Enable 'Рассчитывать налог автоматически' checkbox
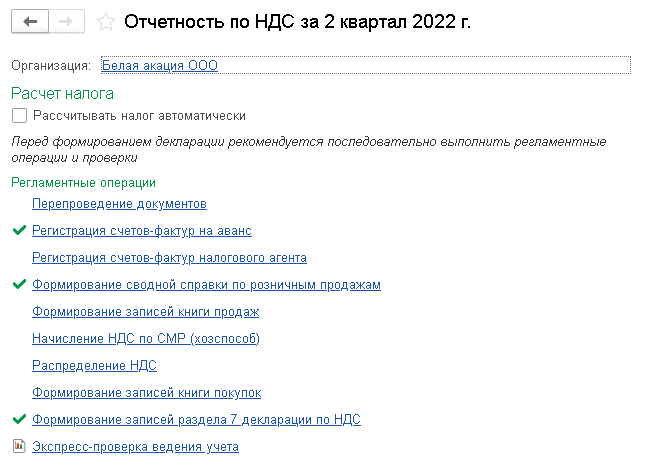Screen dimensions: 651x468 tap(20, 116)
